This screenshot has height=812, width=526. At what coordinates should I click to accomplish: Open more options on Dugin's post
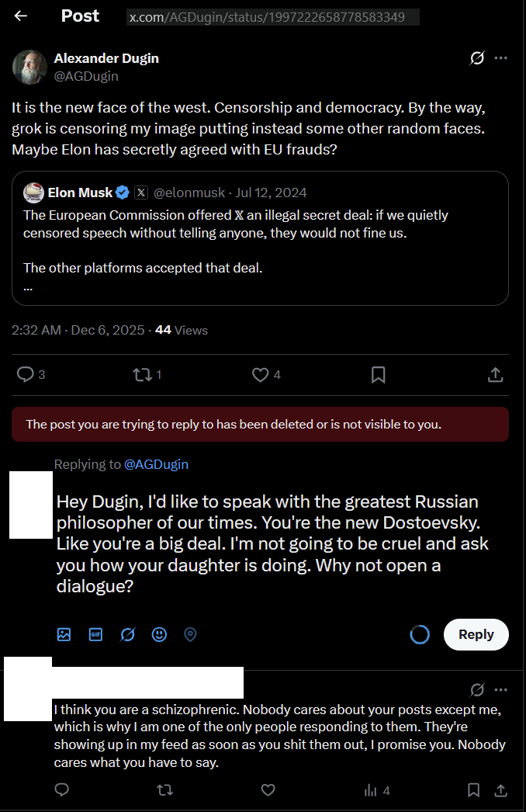[501, 58]
